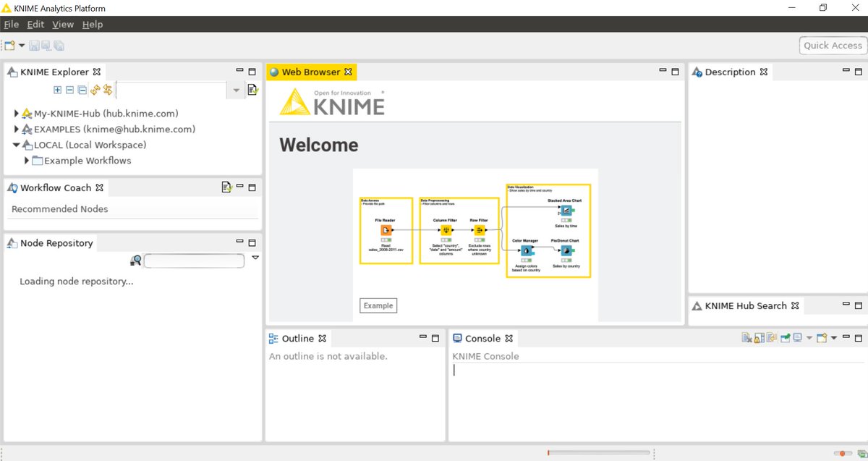Close the Outline tab
Viewport: 868px width, 461px height.
pyautogui.click(x=323, y=338)
